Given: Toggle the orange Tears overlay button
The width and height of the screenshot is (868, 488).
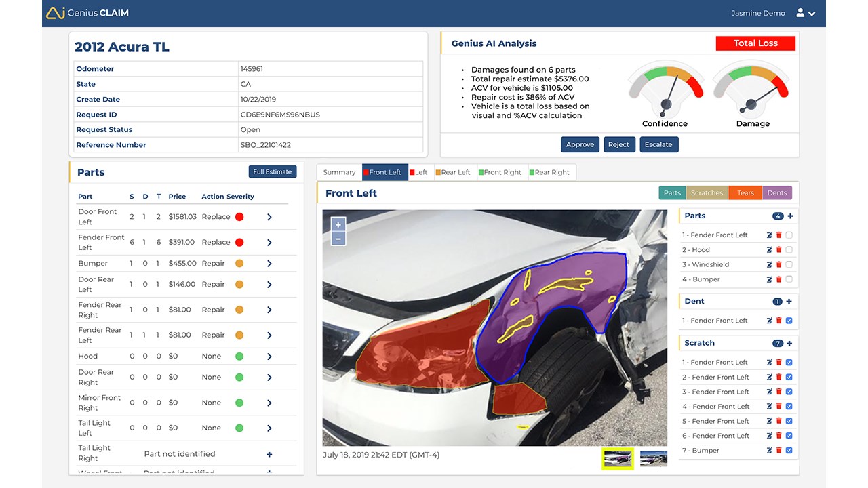Looking at the screenshot, I should tap(745, 193).
